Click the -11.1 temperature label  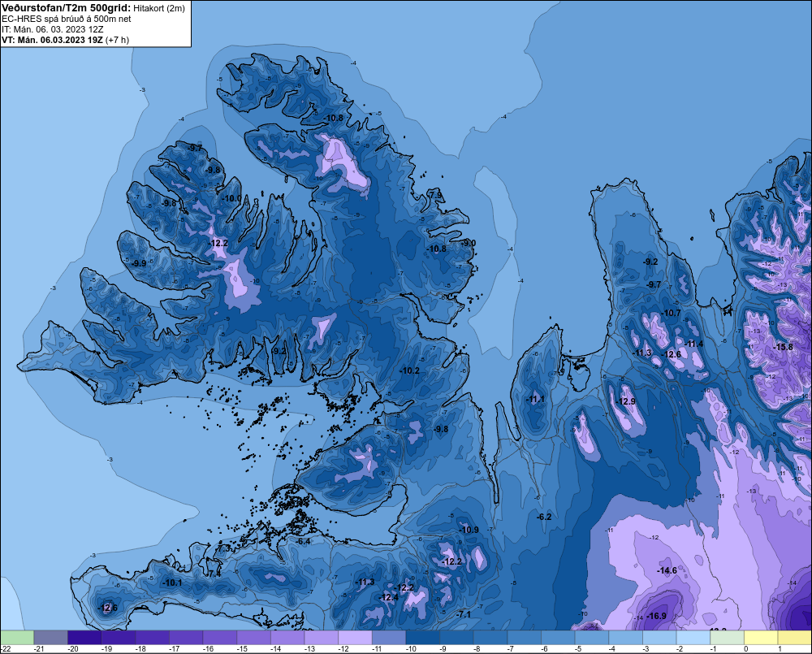(535, 399)
